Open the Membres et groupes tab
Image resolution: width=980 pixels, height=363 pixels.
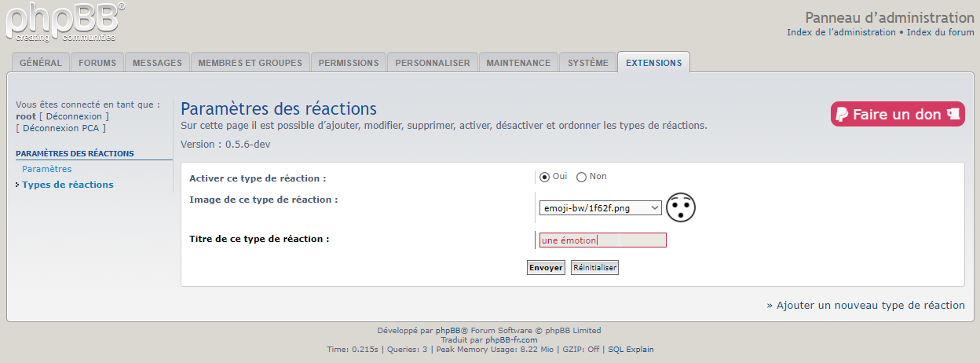pyautogui.click(x=250, y=63)
